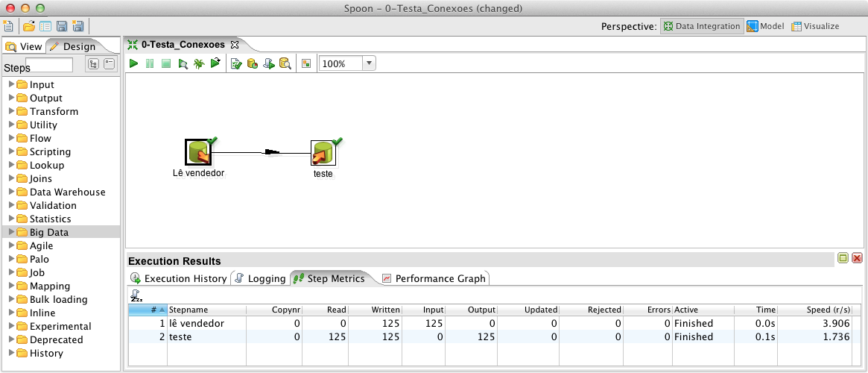
Task: Expand the Joins folder
Action: (12, 178)
